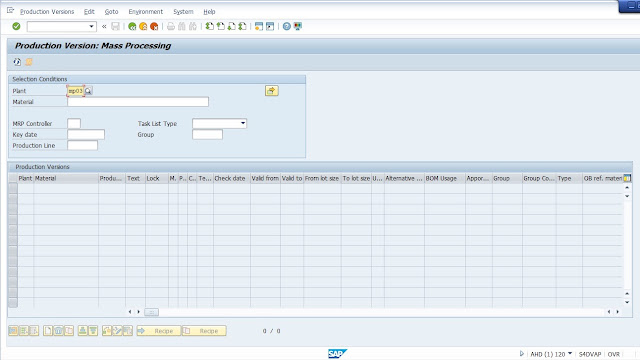
Task: Click the MRP Controller input field
Action: pos(74,123)
